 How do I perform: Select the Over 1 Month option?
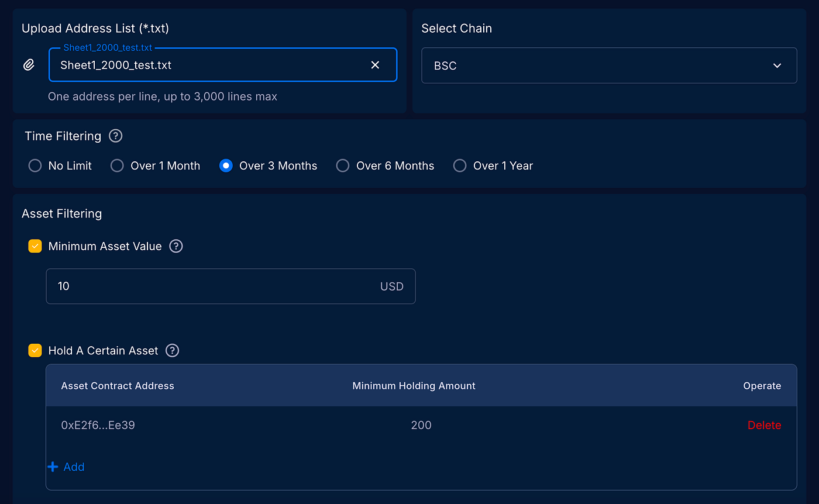tap(117, 166)
